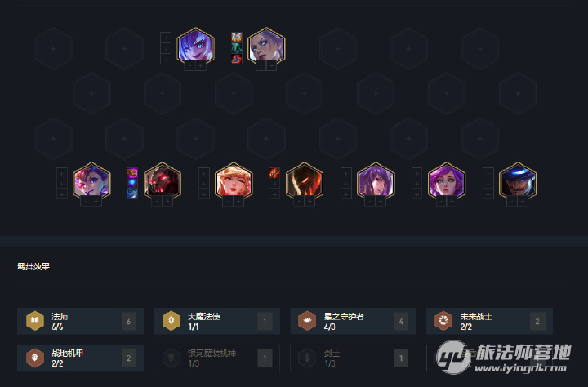Select the red Rabadon's Deathcap item icon
Image resolution: width=588 pixels, height=387 pixels.
237,59
